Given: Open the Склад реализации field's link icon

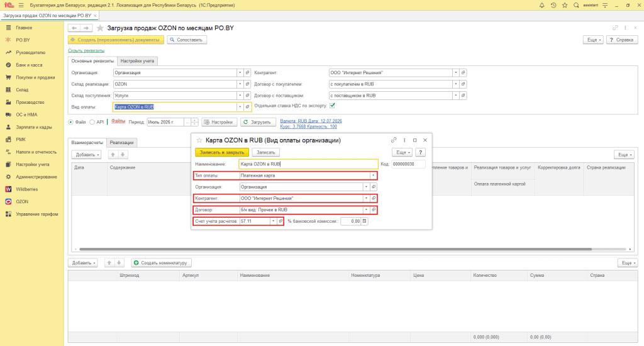Looking at the screenshot, I should click(x=247, y=84).
